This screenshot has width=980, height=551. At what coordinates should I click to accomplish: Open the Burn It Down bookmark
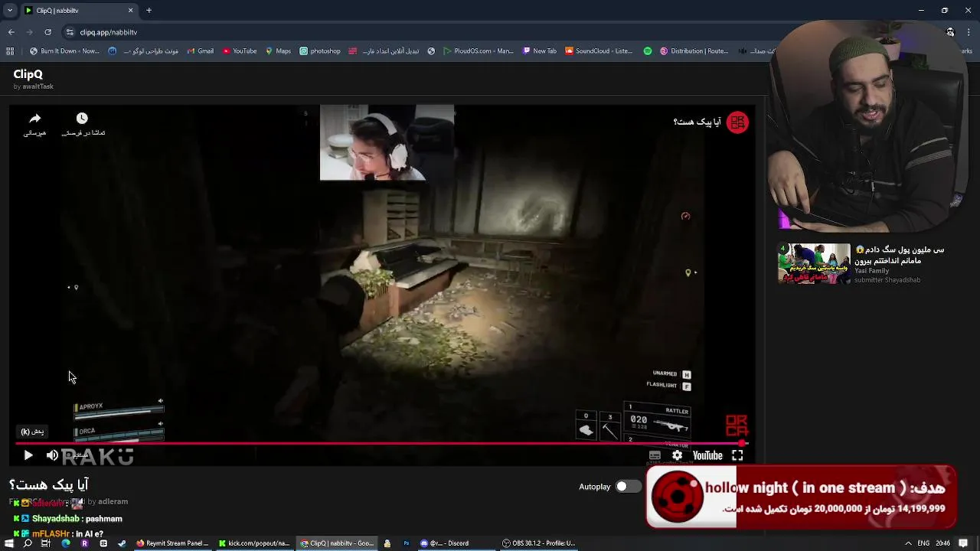coord(64,51)
